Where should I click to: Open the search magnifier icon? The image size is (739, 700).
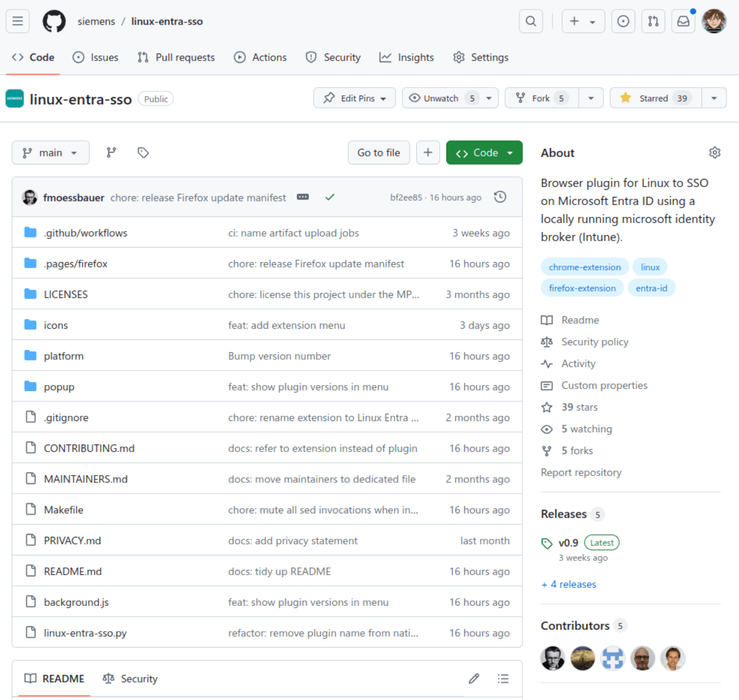(x=531, y=22)
